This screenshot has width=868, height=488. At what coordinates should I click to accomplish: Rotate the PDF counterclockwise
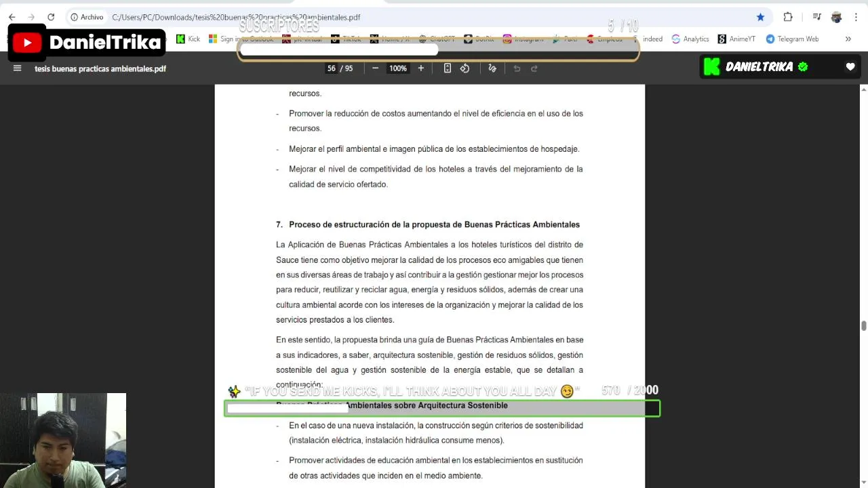point(465,68)
